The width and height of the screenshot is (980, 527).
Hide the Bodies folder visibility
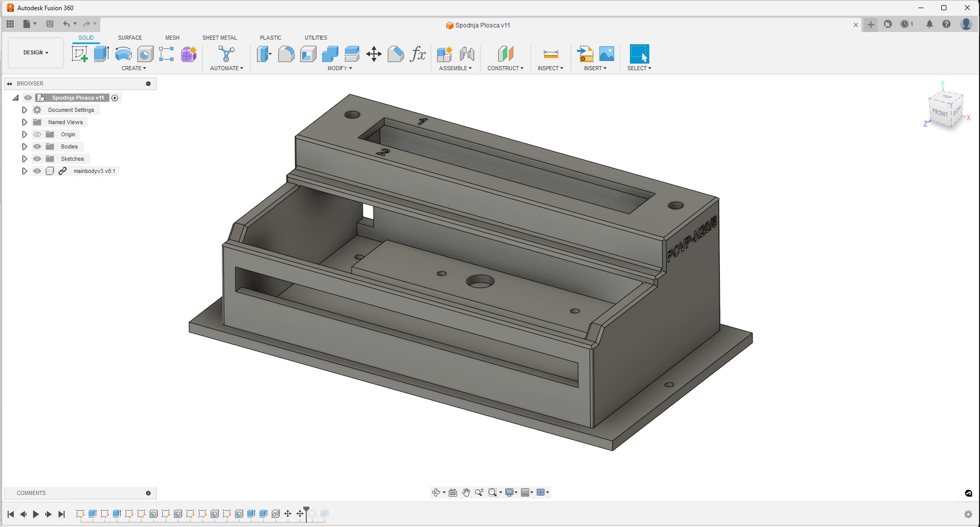point(37,147)
